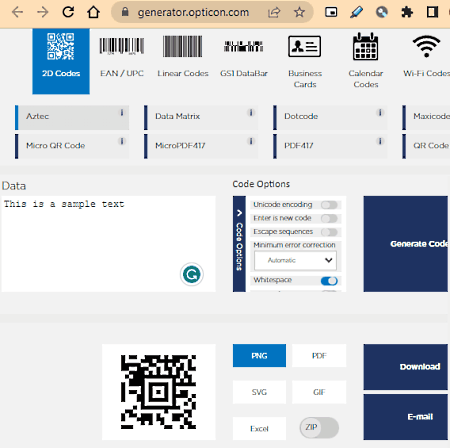
Task: Toggle Enter is new code switch
Action: point(329,218)
